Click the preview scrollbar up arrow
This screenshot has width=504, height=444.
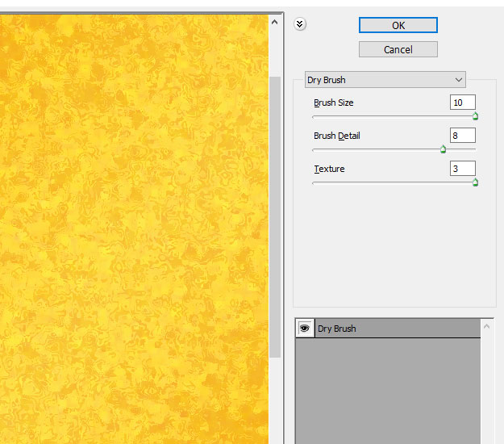click(x=275, y=23)
